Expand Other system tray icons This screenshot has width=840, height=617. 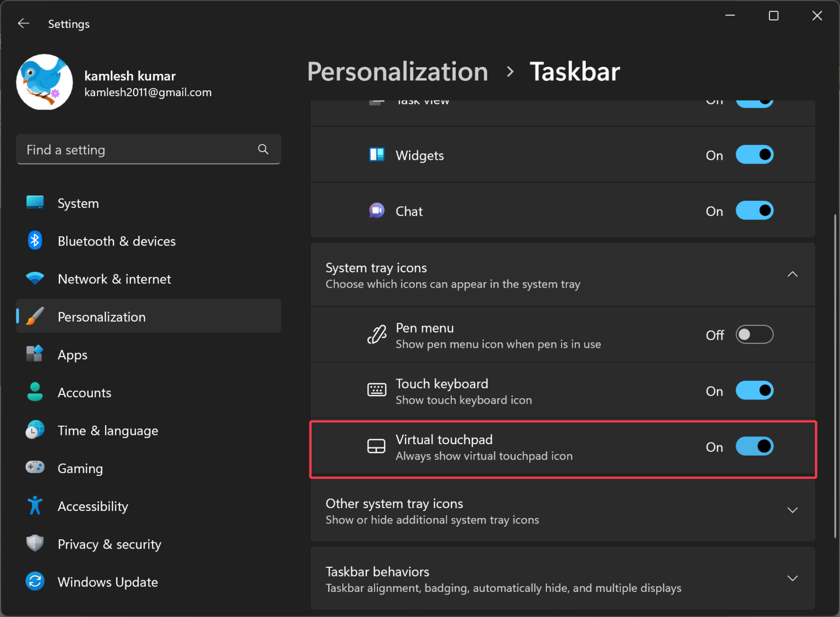click(x=792, y=510)
